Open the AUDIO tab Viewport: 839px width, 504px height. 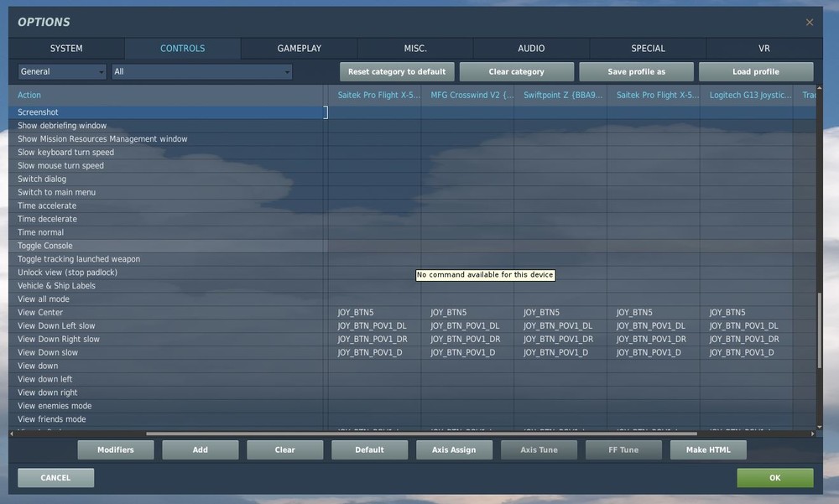(x=531, y=48)
